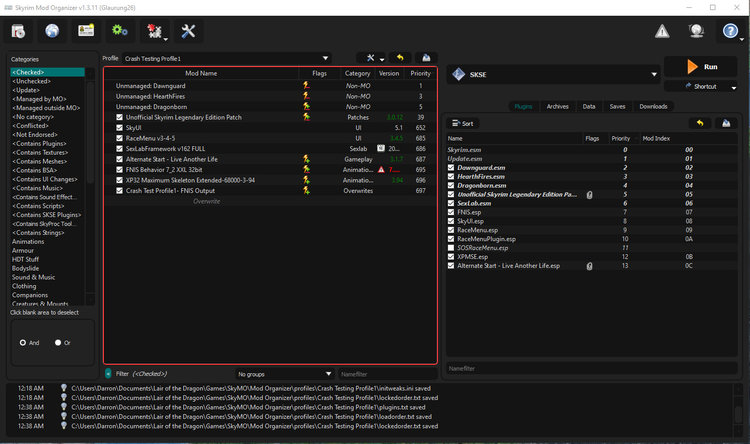Expand the mod list tools dropdown arrow

coord(382,59)
